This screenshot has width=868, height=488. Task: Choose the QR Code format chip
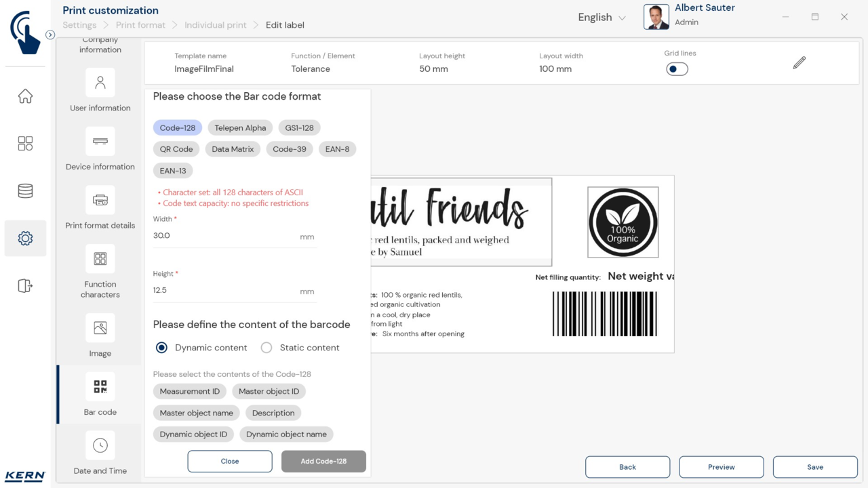pyautogui.click(x=176, y=149)
